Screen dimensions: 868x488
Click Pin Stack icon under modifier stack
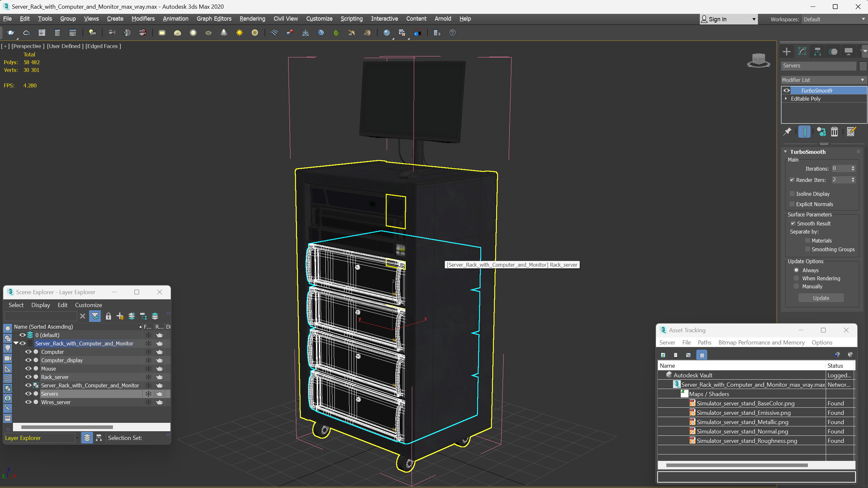point(788,132)
